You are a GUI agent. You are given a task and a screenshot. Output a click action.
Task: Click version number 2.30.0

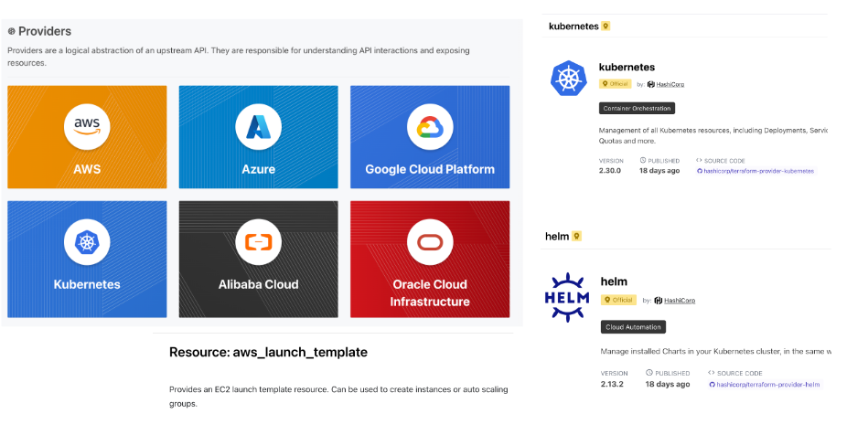[x=610, y=171]
